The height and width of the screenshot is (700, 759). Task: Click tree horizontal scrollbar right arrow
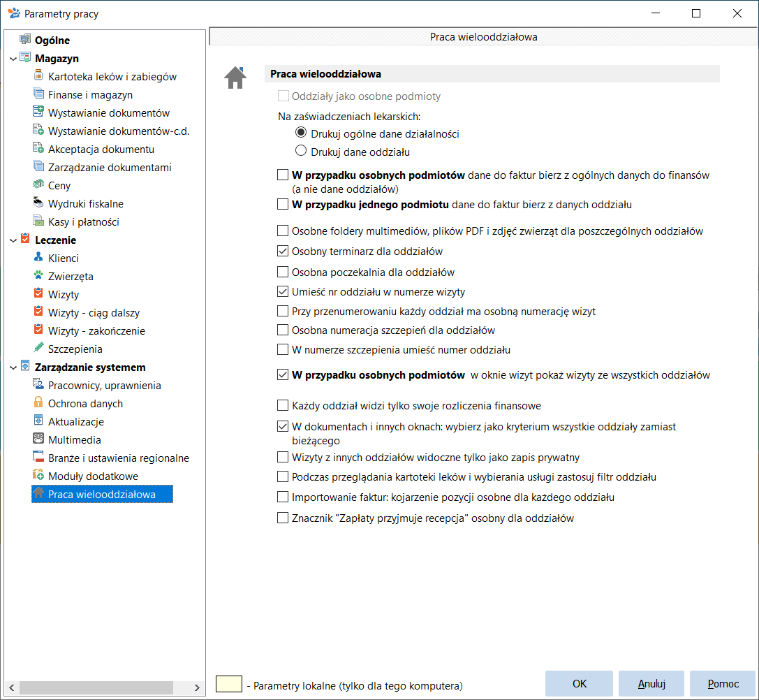pyautogui.click(x=196, y=687)
